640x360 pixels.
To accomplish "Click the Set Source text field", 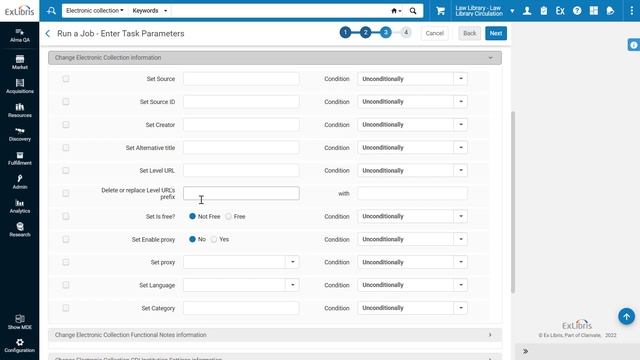I will pyautogui.click(x=241, y=79).
